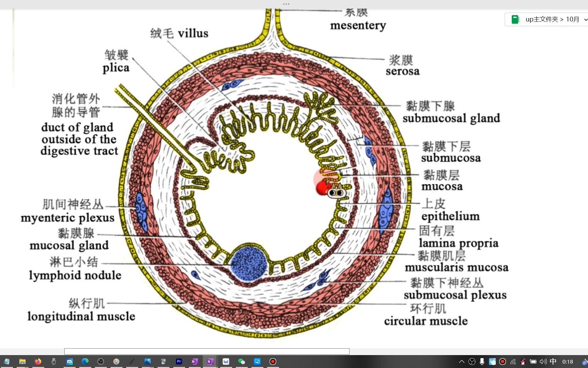Click 'duct of gland outside of the digestive tract'
The image size is (588, 368).
[x=79, y=139]
